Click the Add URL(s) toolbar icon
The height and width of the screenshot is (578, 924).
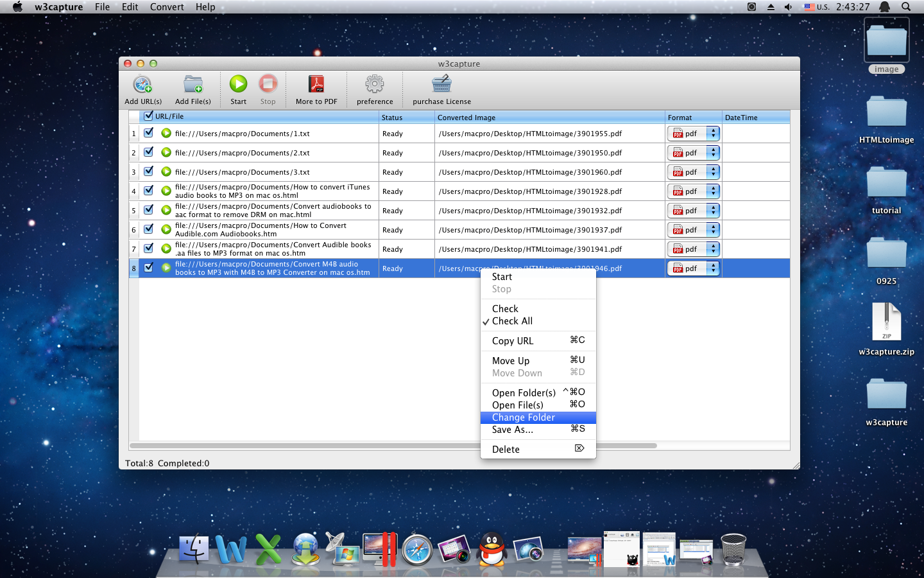142,84
